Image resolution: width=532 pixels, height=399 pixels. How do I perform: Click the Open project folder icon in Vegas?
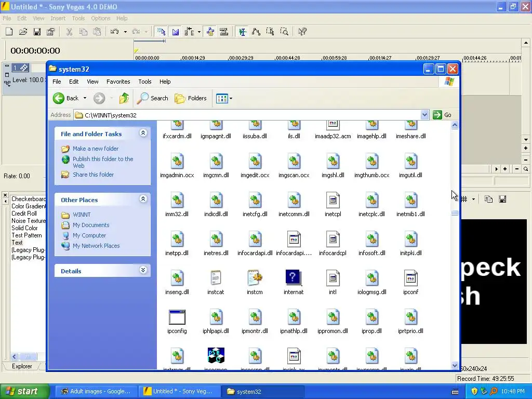(23, 32)
